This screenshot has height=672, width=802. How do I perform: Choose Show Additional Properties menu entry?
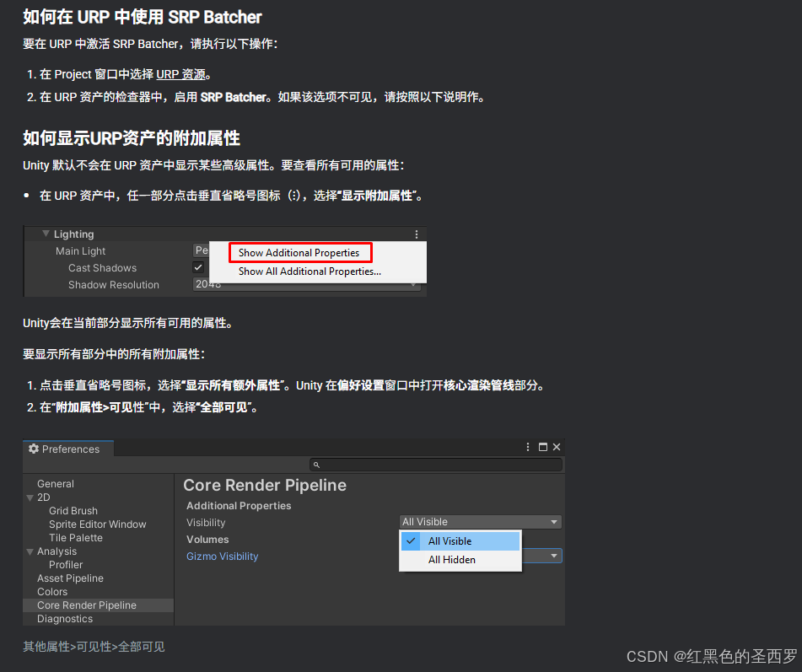click(299, 253)
